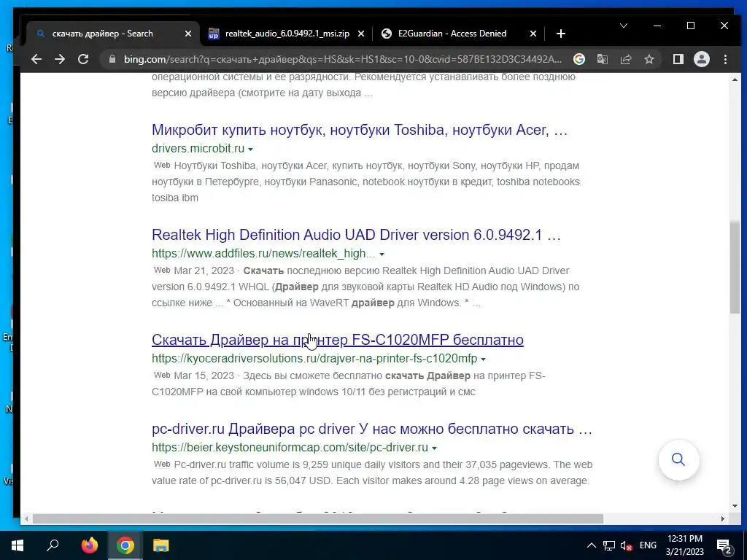Click the kyoceradriversolutions.ru/drajver-na-printer URL

pyautogui.click(x=314, y=358)
